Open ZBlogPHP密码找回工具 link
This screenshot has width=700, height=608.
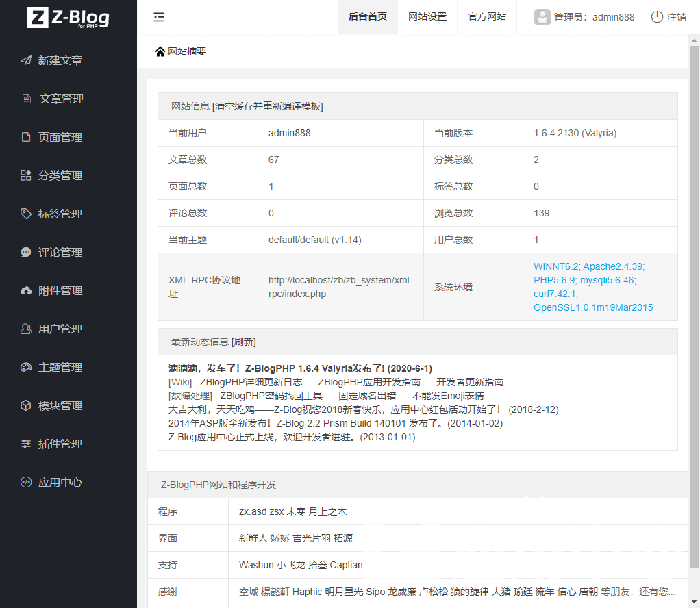pos(271,396)
